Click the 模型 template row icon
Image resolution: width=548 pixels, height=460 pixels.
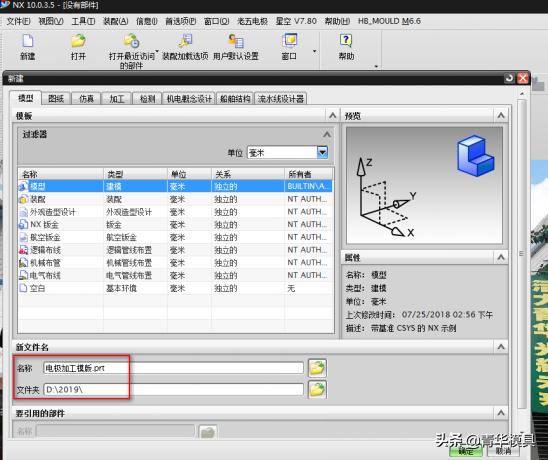[23, 186]
